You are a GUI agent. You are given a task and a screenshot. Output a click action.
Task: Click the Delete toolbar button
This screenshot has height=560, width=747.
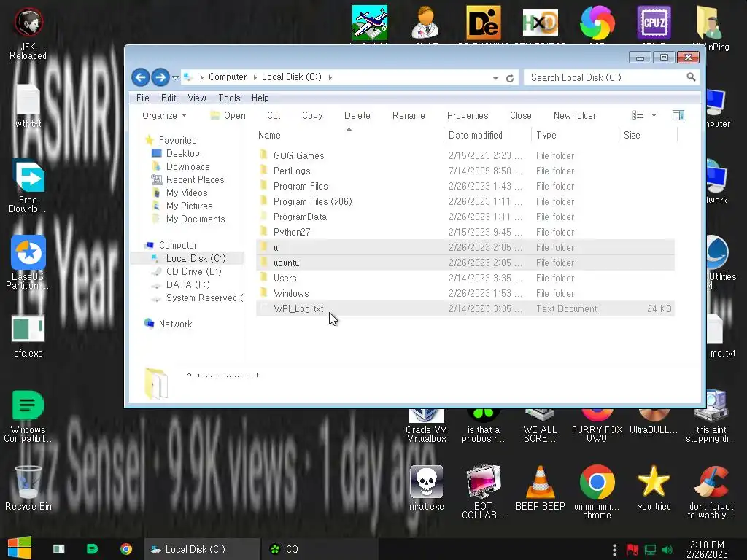pos(357,116)
